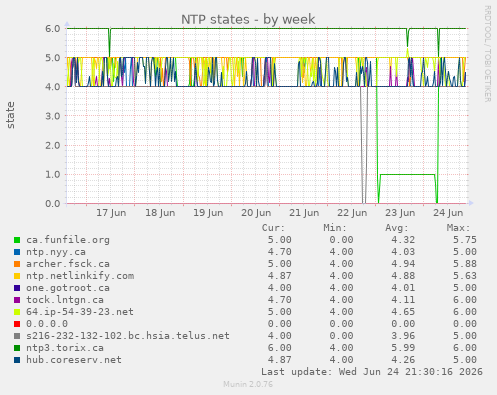Click 64.ip-54-39-23.net Avg value 4.65

coord(403,312)
